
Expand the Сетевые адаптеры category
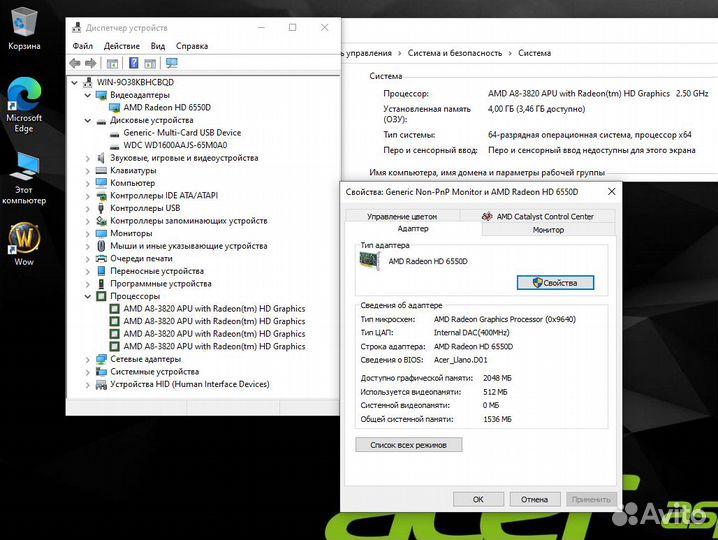click(87, 360)
